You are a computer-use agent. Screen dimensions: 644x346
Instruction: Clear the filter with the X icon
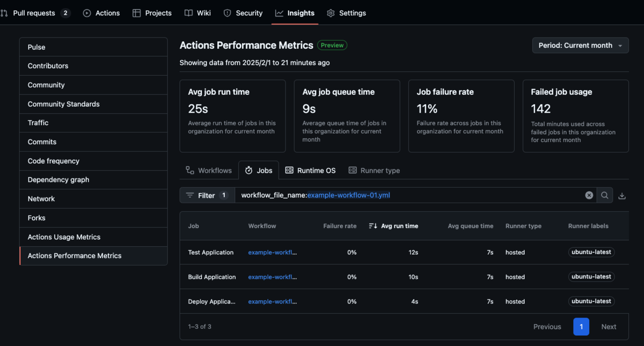click(x=589, y=195)
